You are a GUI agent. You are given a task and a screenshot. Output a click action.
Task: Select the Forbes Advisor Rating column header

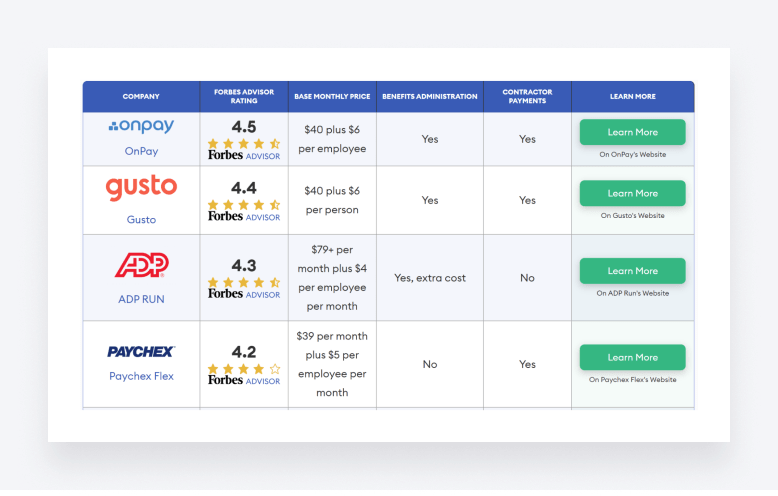tap(243, 97)
